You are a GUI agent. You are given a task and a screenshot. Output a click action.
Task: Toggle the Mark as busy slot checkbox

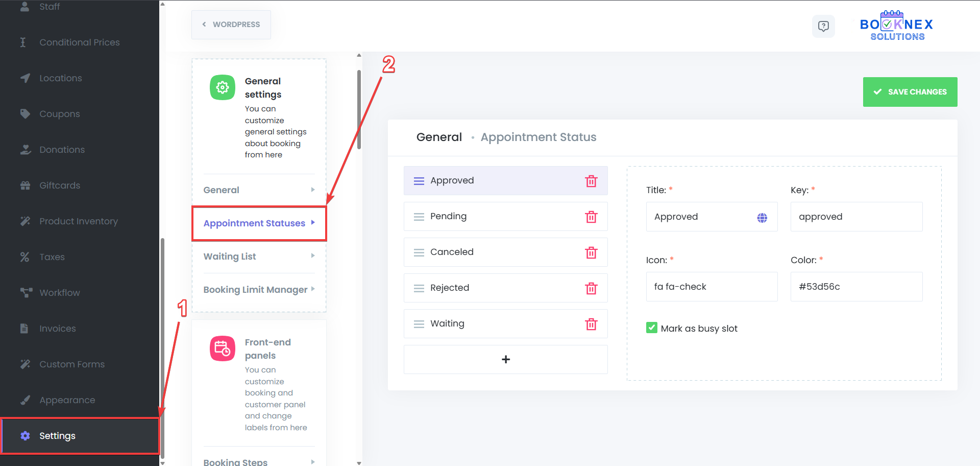651,328
